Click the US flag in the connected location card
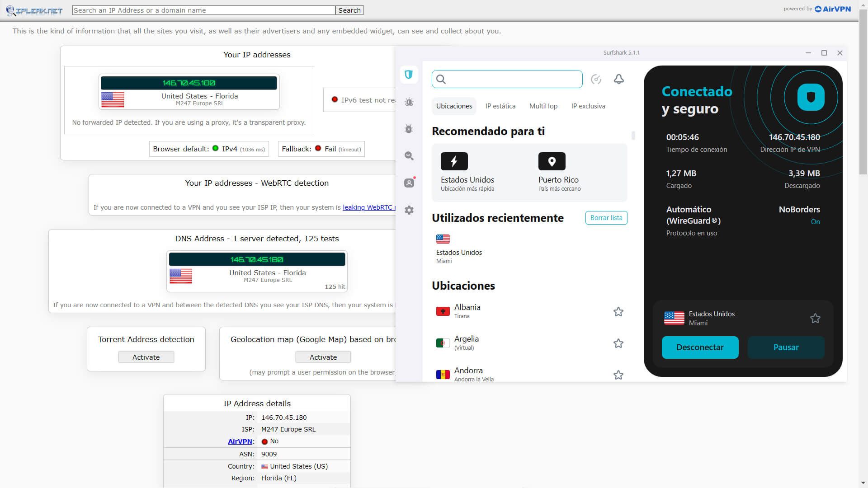Viewport: 868px width, 488px height. tap(674, 318)
